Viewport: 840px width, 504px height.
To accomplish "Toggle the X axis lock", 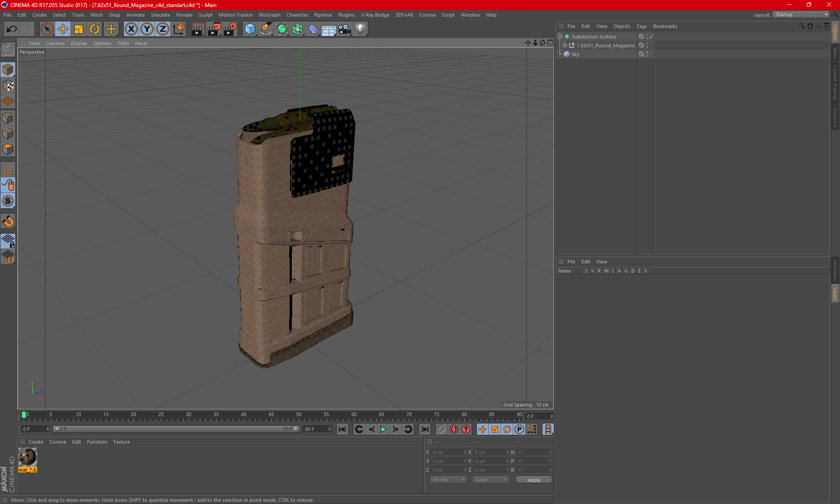I will tap(131, 29).
